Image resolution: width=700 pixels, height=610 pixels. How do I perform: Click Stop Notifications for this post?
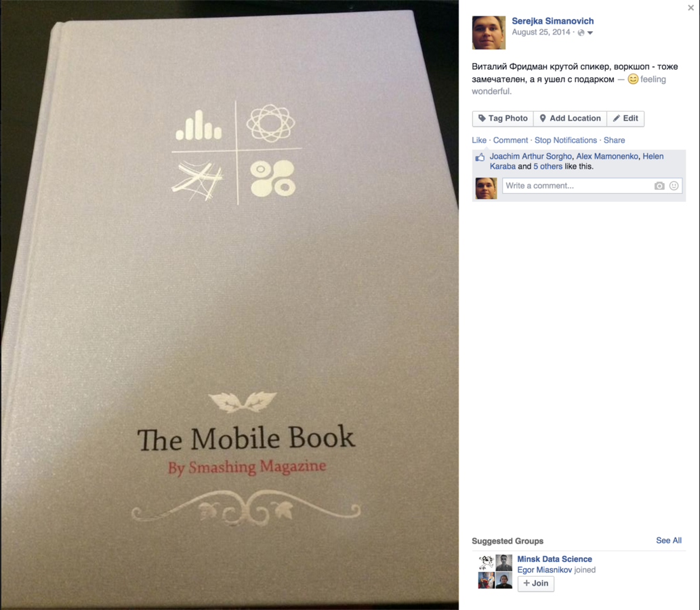566,140
